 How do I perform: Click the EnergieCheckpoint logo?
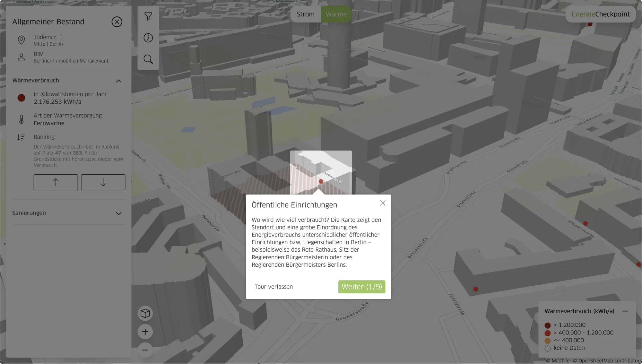[x=600, y=14]
